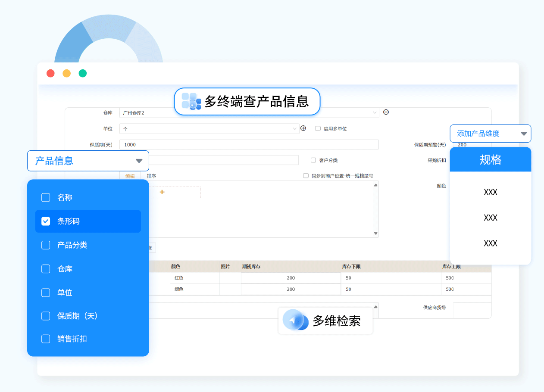The width and height of the screenshot is (544, 392).
Task: Select 产品分类 in the blue list
Action: click(x=46, y=245)
